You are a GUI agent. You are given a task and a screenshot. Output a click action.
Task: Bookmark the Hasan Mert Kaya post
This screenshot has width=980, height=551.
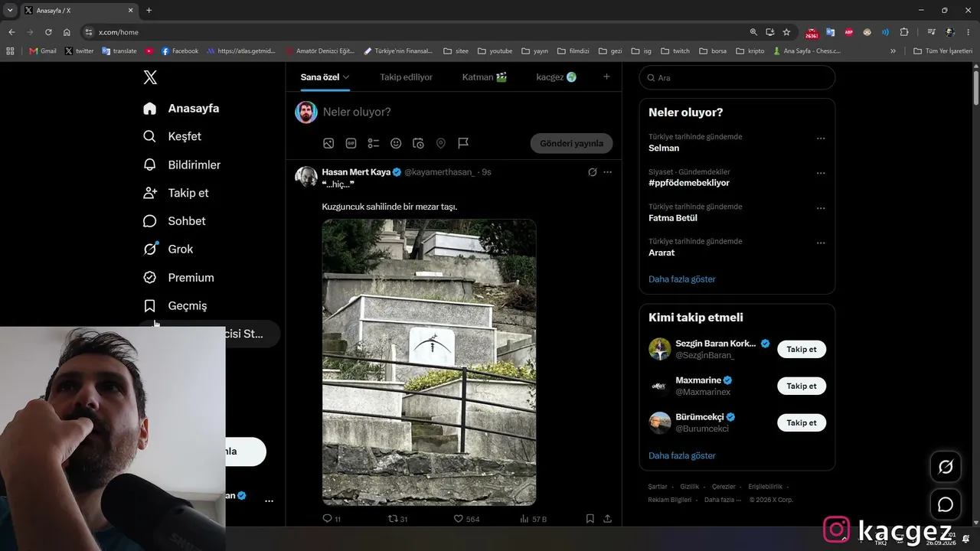click(590, 519)
